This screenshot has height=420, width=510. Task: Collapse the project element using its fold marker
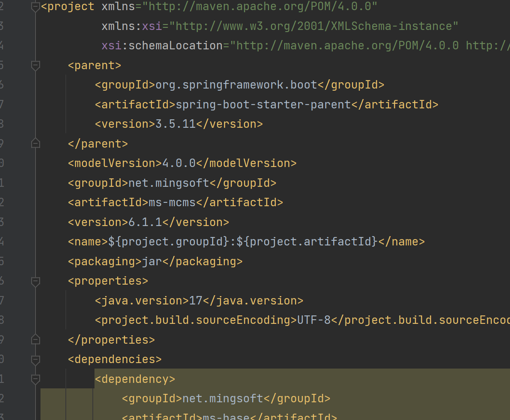coord(36,7)
